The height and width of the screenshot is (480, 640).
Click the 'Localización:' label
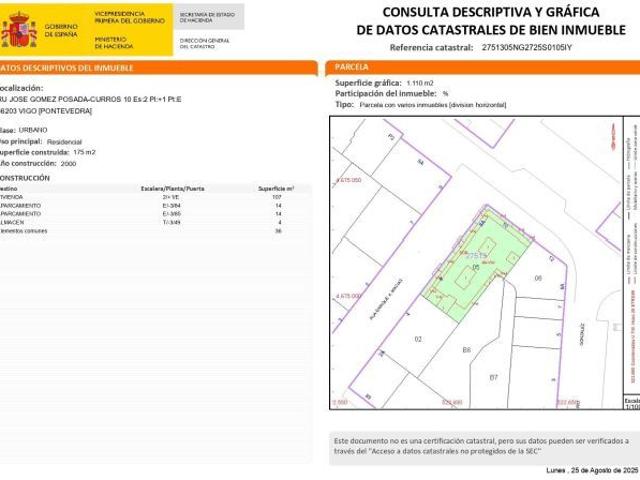coord(21,88)
